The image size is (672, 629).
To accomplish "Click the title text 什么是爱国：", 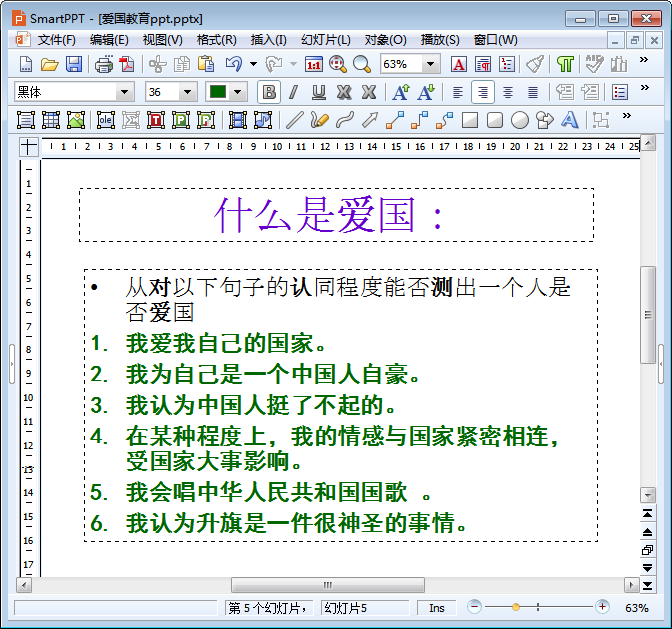I will coord(328,214).
